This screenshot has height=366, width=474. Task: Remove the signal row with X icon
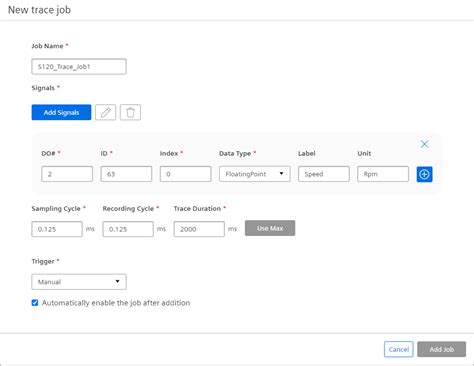[x=424, y=144]
